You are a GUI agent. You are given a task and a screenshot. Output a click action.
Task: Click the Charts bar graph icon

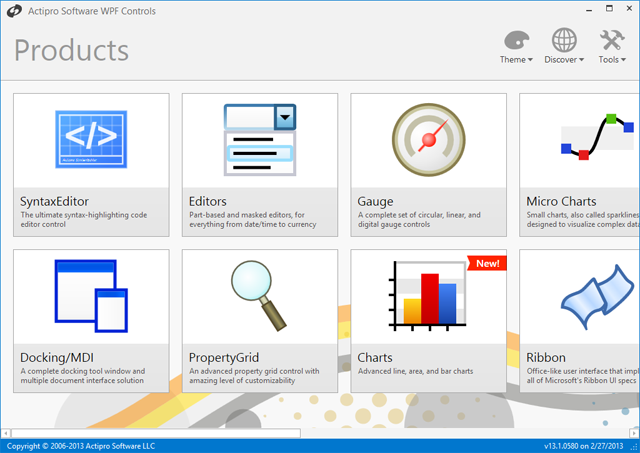[427, 296]
